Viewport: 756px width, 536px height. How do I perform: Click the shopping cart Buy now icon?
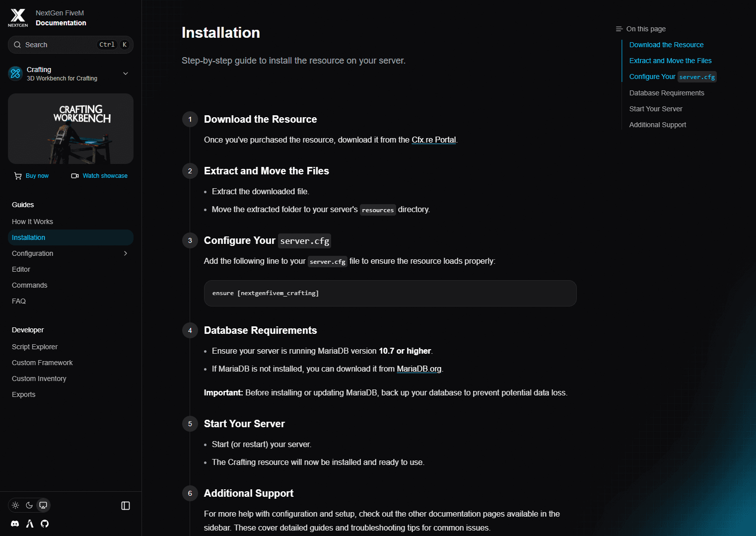click(18, 176)
